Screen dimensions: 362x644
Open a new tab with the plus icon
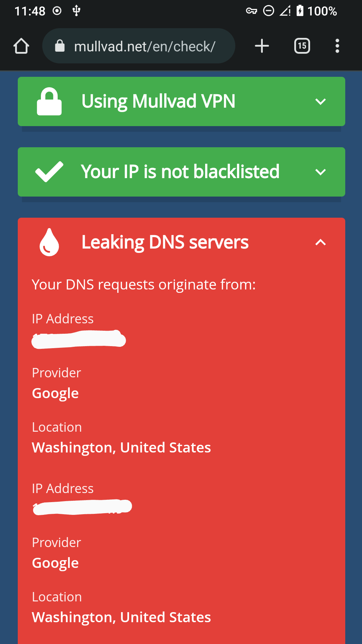click(261, 46)
